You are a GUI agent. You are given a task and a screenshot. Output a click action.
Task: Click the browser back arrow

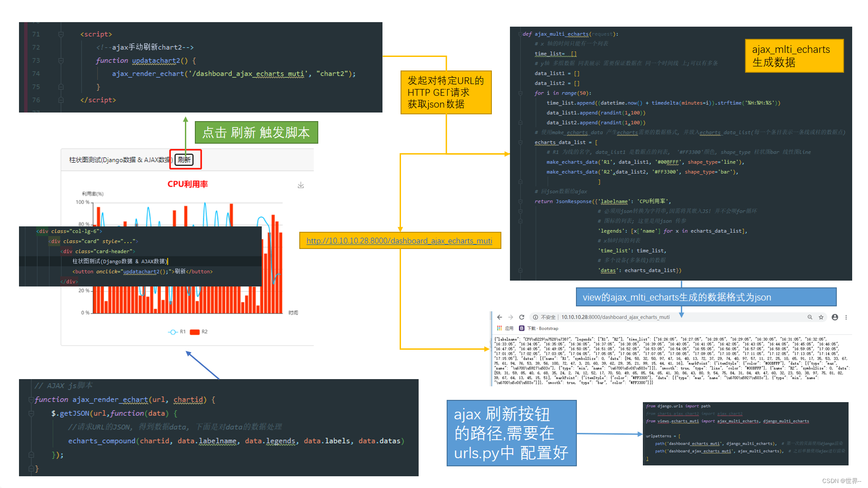[x=500, y=317]
